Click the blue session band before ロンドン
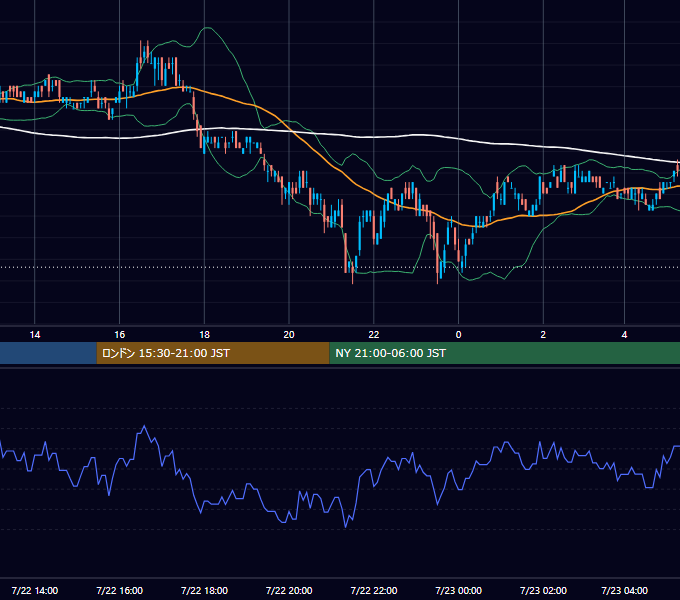 click(x=48, y=353)
